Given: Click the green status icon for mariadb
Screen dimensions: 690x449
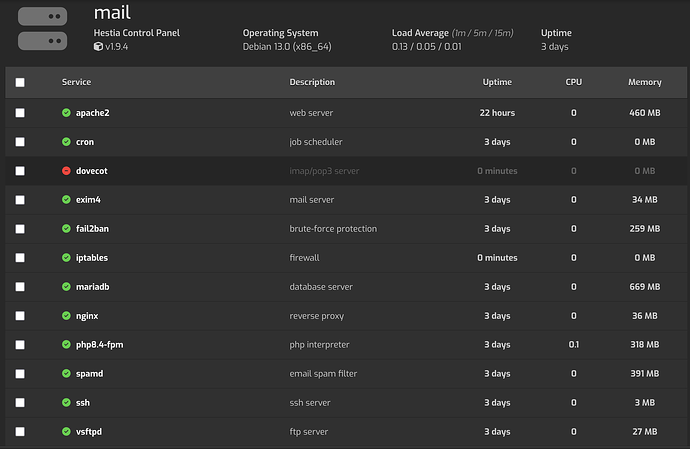Looking at the screenshot, I should point(66,287).
